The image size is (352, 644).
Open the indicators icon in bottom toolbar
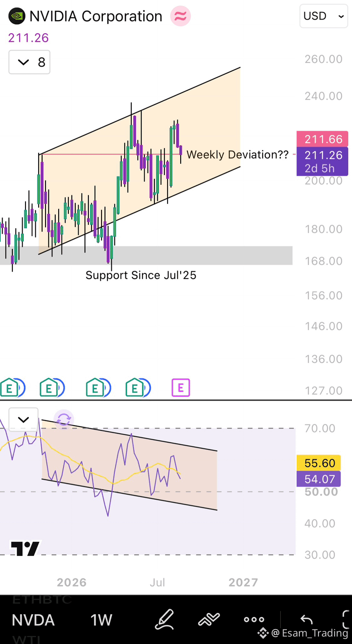click(209, 619)
